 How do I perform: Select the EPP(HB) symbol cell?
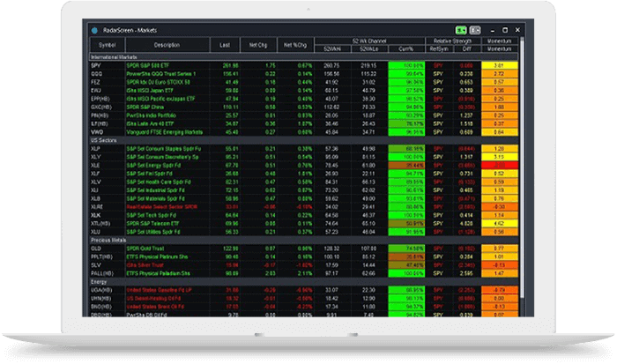point(107,99)
